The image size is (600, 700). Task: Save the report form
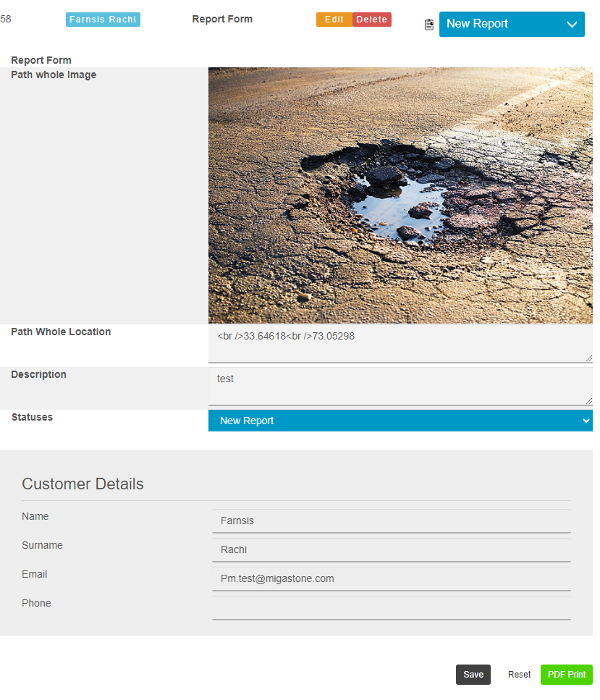(x=473, y=675)
